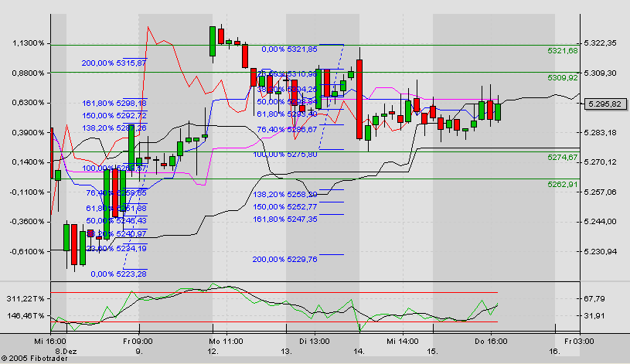Select Fibonacci label 200,00% 5315,87
Viewport: 630px width, 364px height.
tap(114, 63)
